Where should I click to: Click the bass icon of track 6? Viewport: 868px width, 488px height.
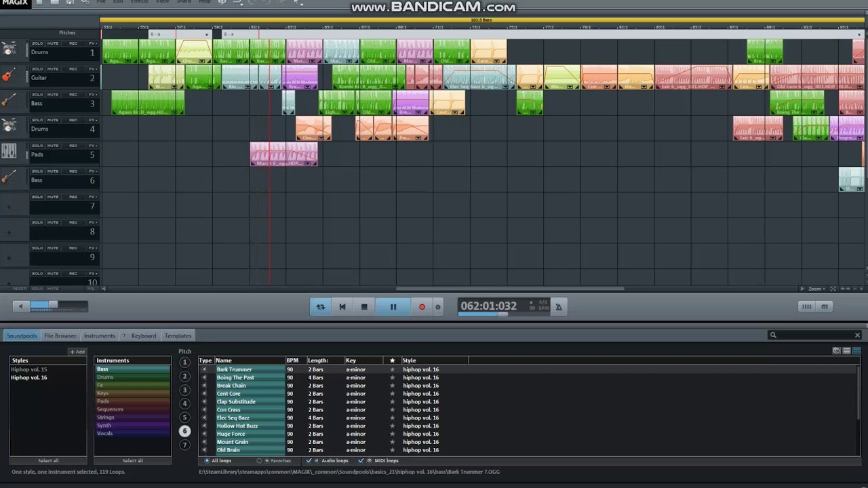coord(9,178)
